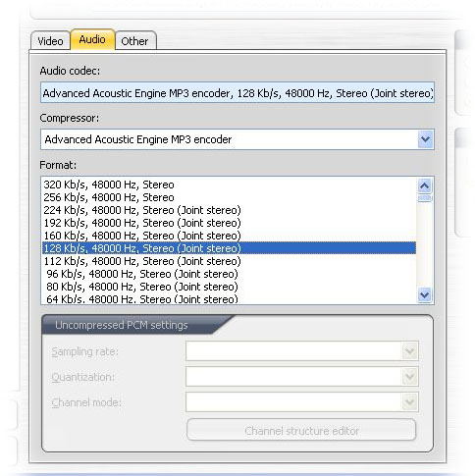Open the Advanced Acoustic Engine compressor combo box
The height and width of the screenshot is (476, 475).
pos(237,139)
